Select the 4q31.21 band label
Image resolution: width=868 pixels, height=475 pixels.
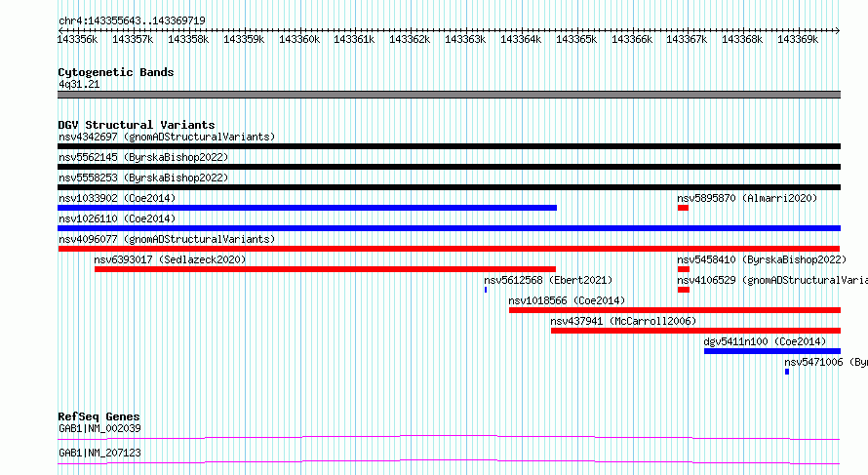[x=79, y=84]
